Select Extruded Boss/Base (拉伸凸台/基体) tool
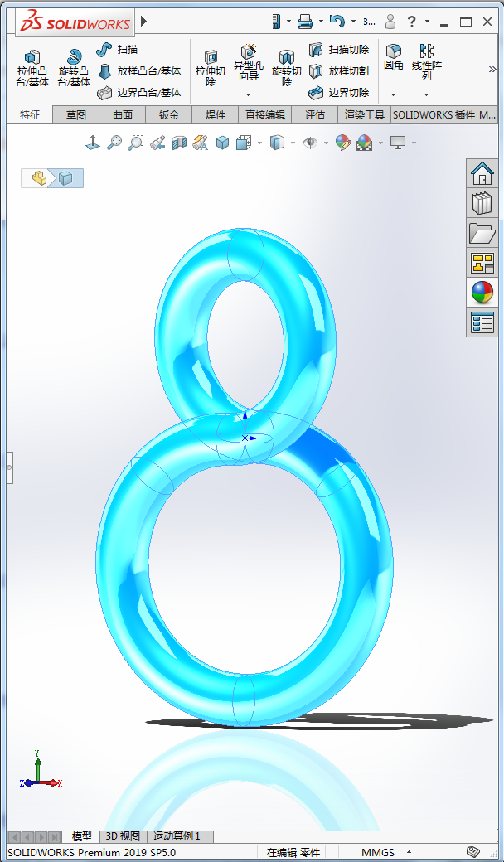The height and width of the screenshot is (862, 504). [32, 68]
